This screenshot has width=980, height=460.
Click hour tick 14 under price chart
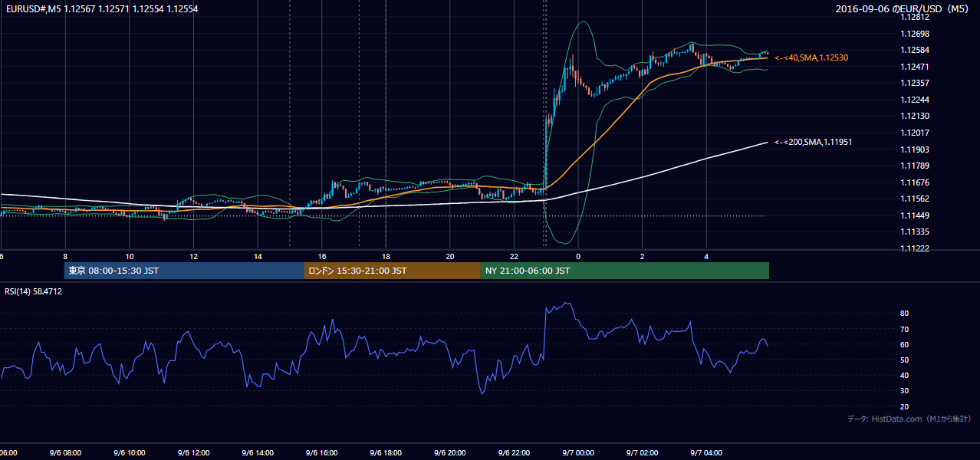point(258,256)
